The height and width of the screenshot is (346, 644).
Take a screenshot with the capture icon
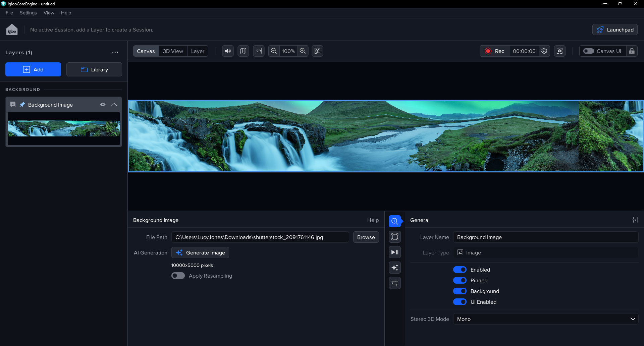(559, 51)
